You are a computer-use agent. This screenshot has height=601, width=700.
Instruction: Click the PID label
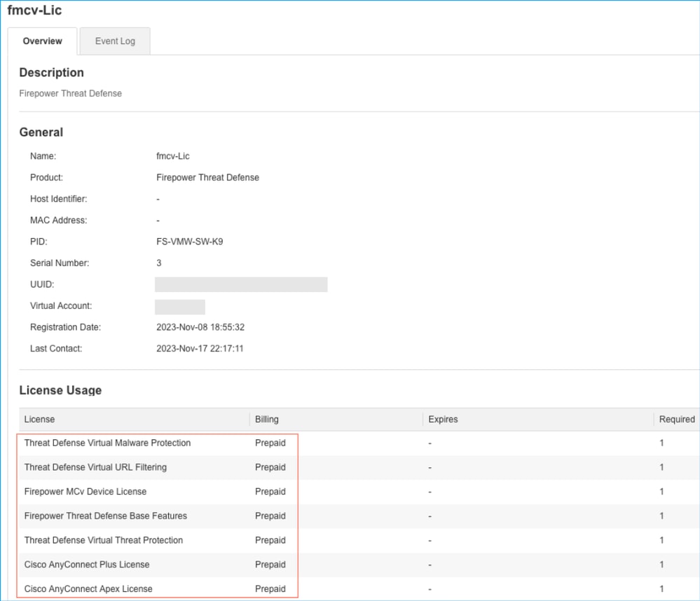coord(39,242)
